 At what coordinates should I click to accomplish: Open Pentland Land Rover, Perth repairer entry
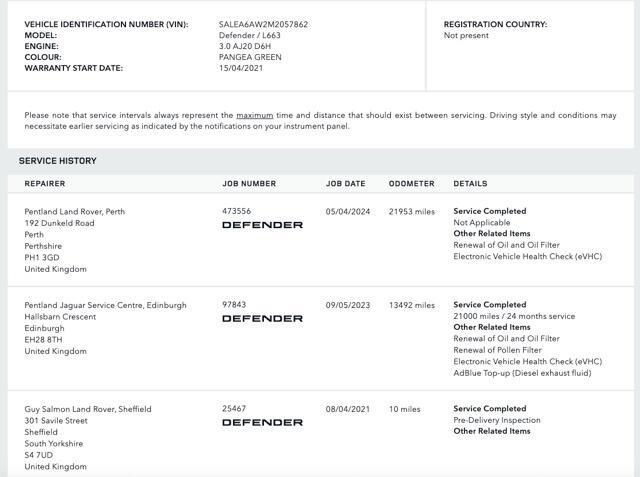pos(75,212)
